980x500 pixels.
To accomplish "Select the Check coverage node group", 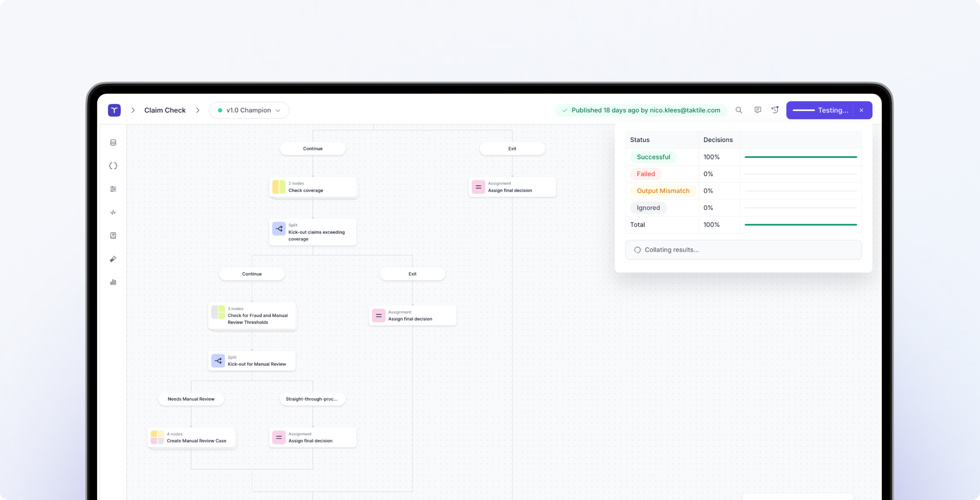I will coord(312,187).
